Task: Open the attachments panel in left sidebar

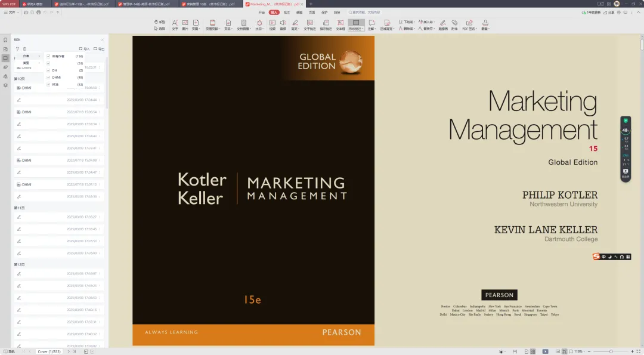Action: 5,67
